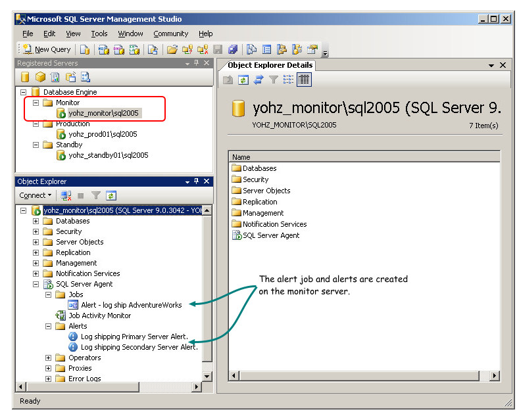The height and width of the screenshot is (420, 517).
Task: Click Object Explorer vertical scrollbar down arrow
Action: (x=207, y=376)
